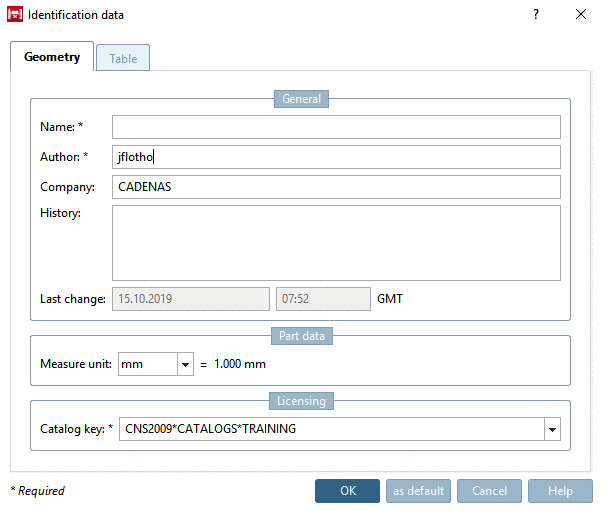This screenshot has width=603, height=511.
Task: Click the * Required note
Action: pos(37,491)
